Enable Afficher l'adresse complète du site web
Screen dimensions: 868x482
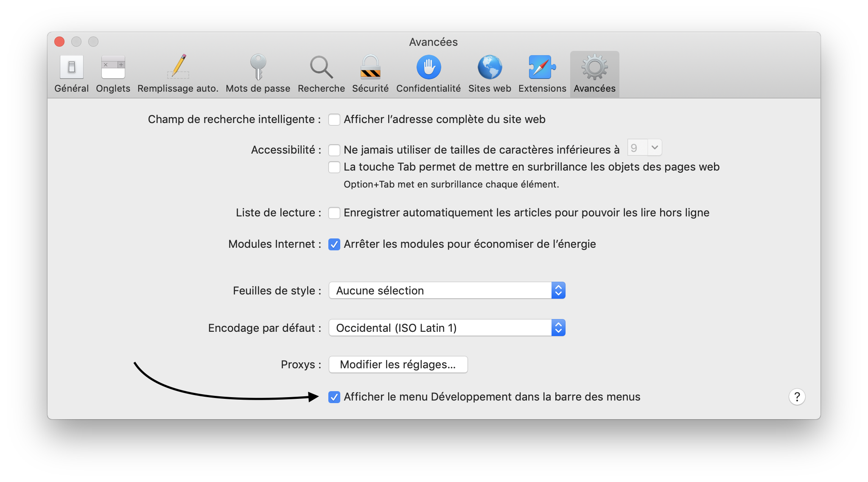click(x=334, y=120)
